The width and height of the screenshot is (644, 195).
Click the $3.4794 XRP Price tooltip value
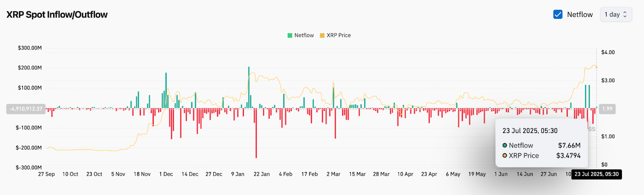click(569, 156)
